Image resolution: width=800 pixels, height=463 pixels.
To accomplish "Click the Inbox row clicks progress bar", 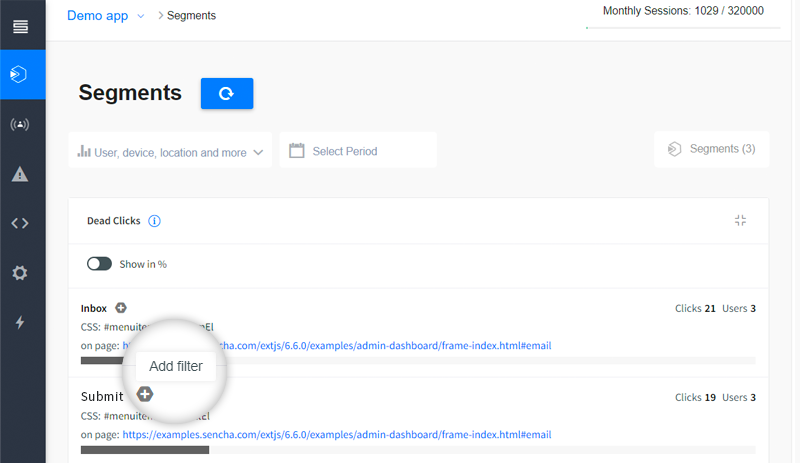I will (418, 361).
